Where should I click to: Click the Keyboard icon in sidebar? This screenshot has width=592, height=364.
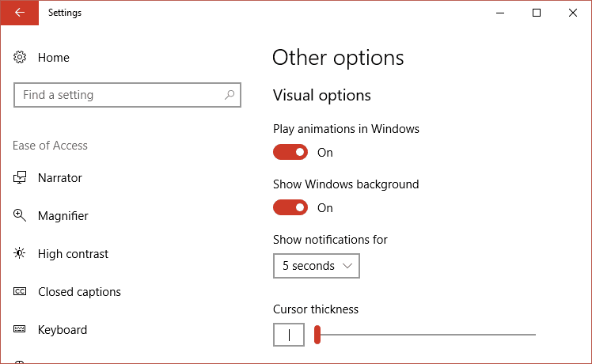point(20,329)
